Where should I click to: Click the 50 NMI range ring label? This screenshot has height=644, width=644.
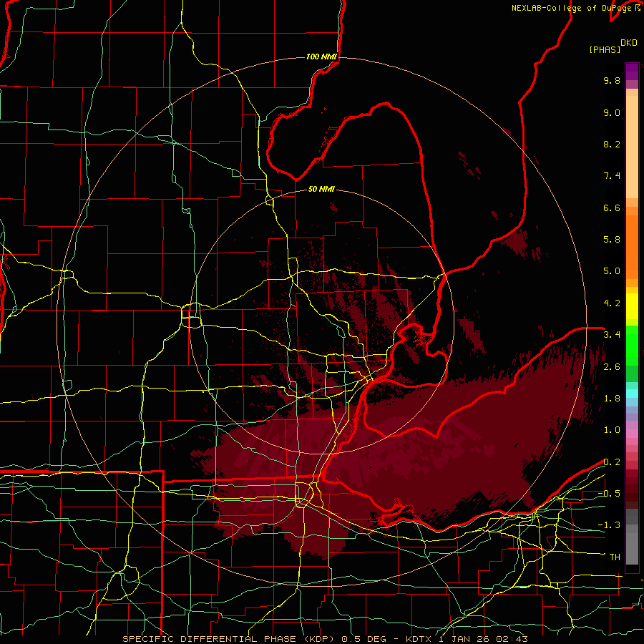[x=321, y=190]
